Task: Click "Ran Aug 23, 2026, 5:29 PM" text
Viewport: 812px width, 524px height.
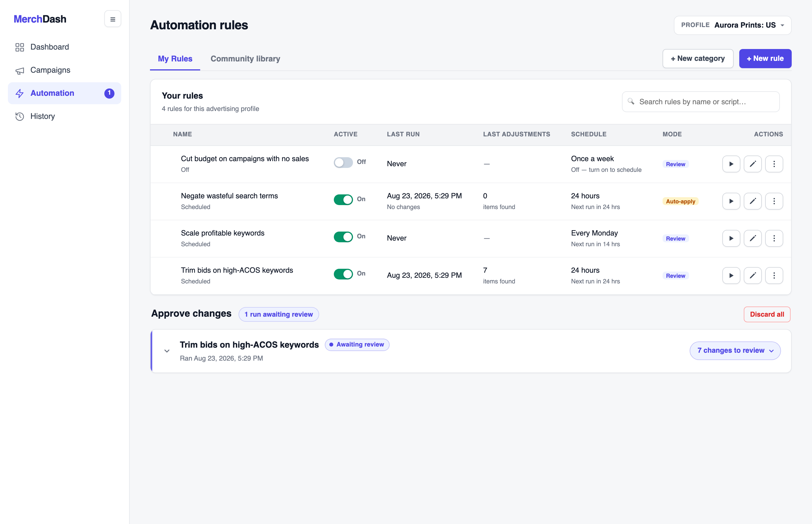Action: pyautogui.click(x=221, y=358)
